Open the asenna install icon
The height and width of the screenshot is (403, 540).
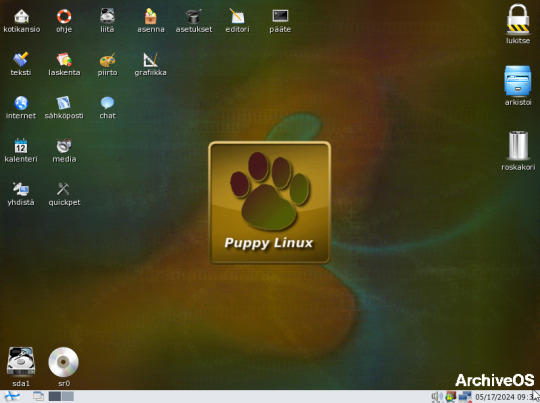[150, 16]
